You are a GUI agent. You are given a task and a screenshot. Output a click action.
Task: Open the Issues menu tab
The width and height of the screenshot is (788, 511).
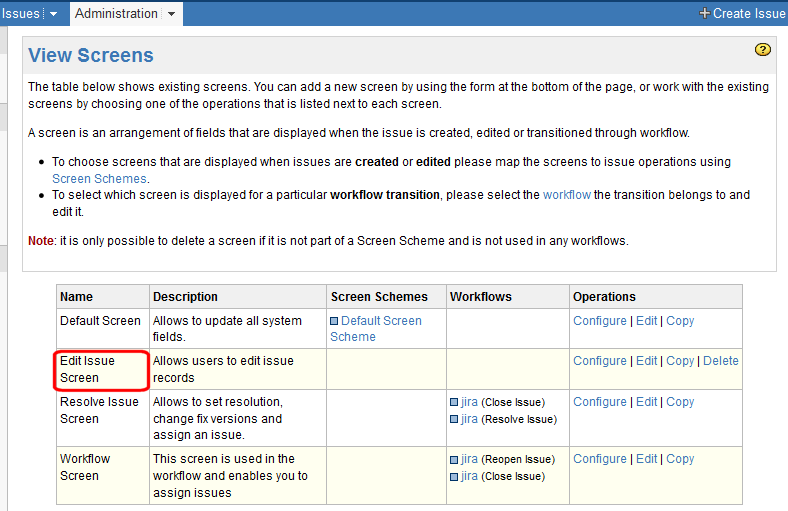[21, 13]
